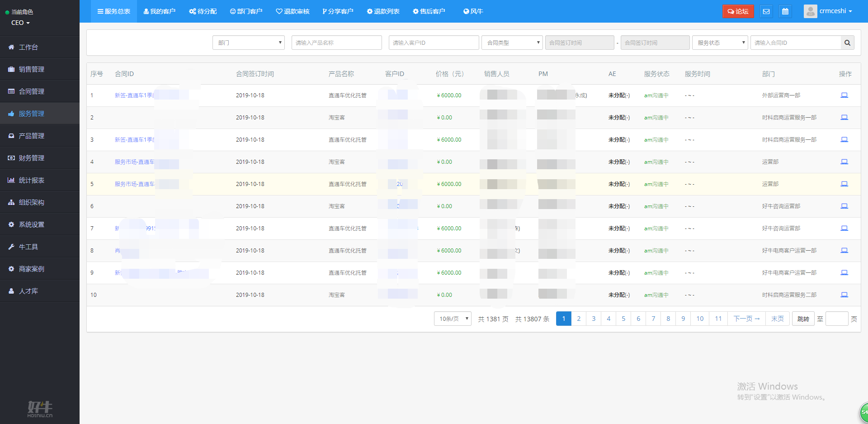
Task: Go to page 2
Action: click(x=579, y=319)
